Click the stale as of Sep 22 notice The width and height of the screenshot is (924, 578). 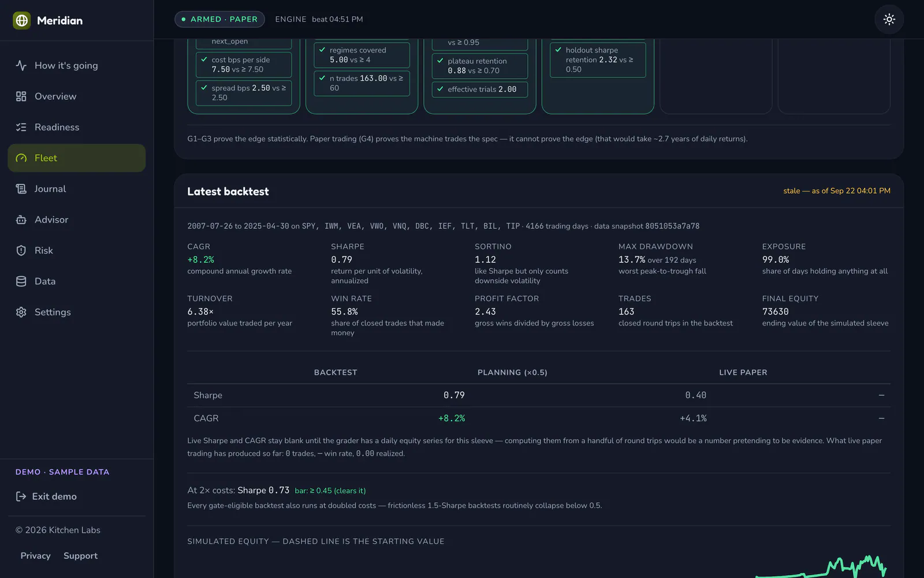click(837, 191)
